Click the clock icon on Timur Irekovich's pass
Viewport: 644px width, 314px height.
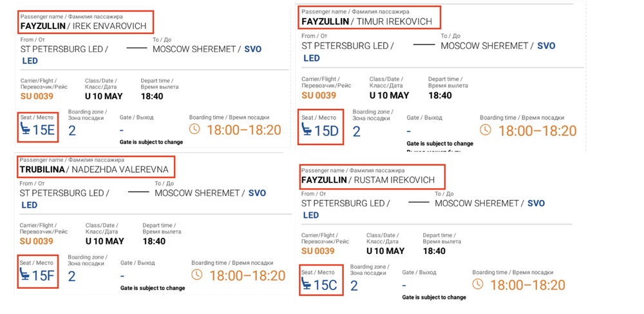[486, 130]
